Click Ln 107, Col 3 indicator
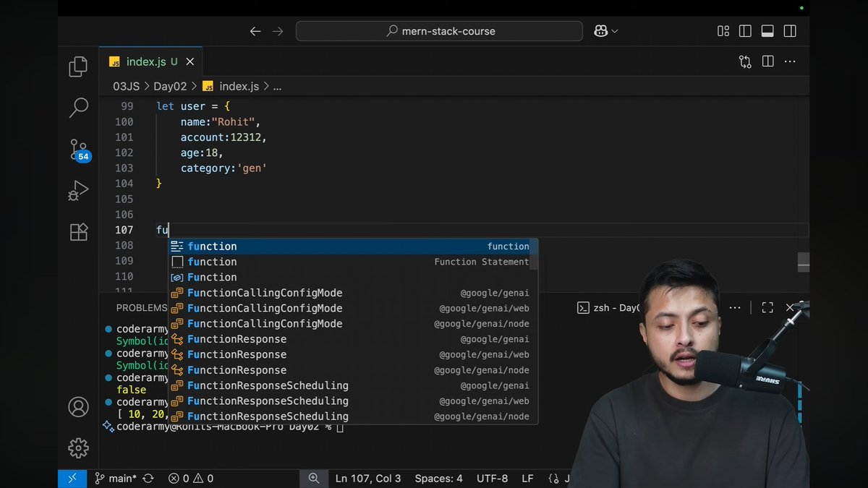This screenshot has height=488, width=868. pos(368,478)
